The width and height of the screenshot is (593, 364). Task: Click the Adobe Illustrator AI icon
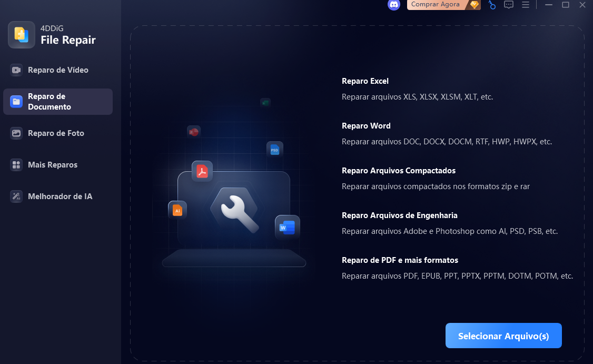point(177,210)
